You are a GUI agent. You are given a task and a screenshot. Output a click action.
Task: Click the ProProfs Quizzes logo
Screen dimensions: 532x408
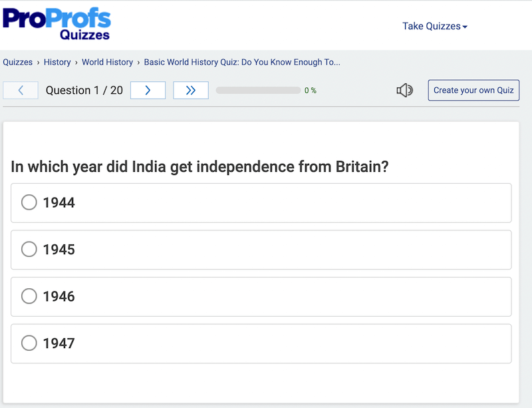57,24
